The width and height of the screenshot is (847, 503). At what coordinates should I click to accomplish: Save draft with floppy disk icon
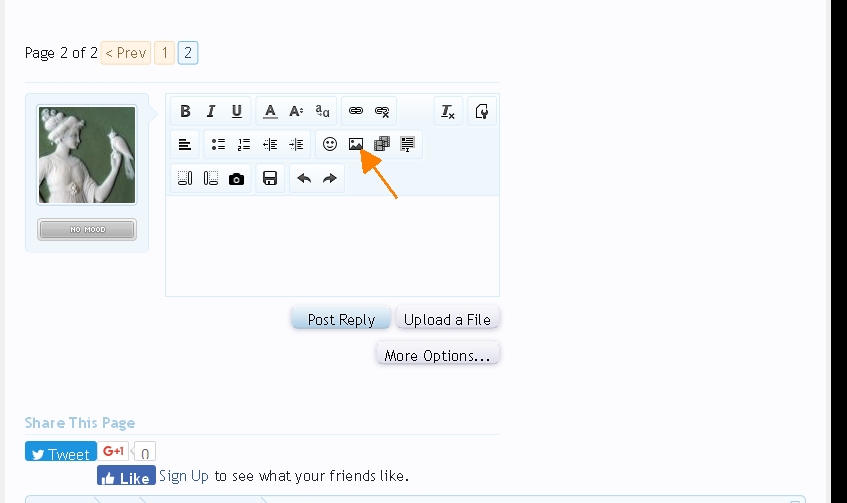[270, 179]
